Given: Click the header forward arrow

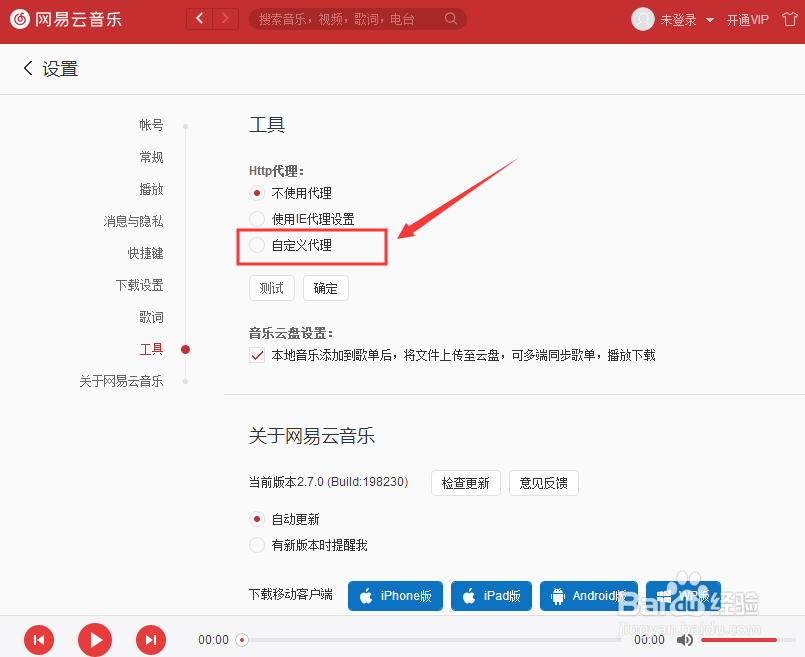Looking at the screenshot, I should (x=225, y=19).
